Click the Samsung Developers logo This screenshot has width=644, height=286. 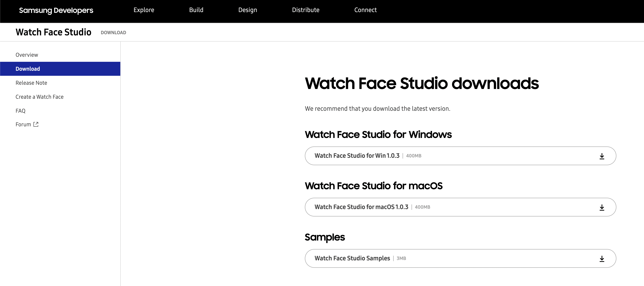[56, 10]
